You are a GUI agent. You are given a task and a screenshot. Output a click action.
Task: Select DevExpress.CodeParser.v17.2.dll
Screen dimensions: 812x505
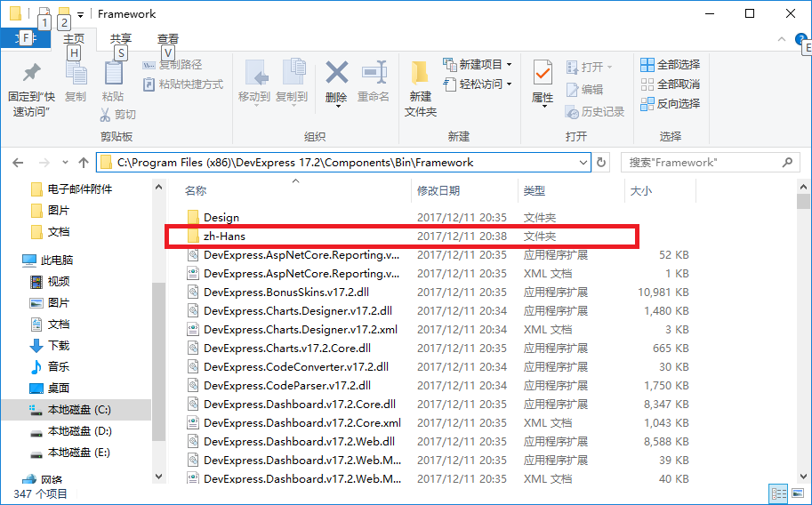coord(287,385)
